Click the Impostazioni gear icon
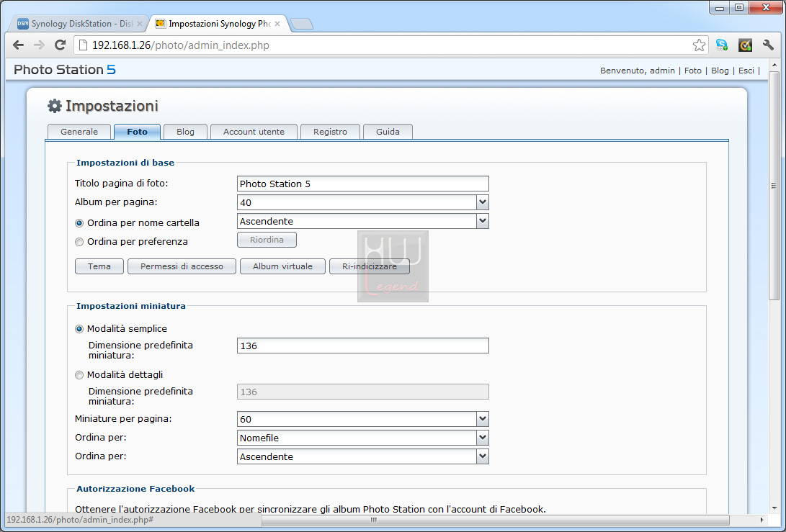The image size is (786, 532). (x=54, y=106)
